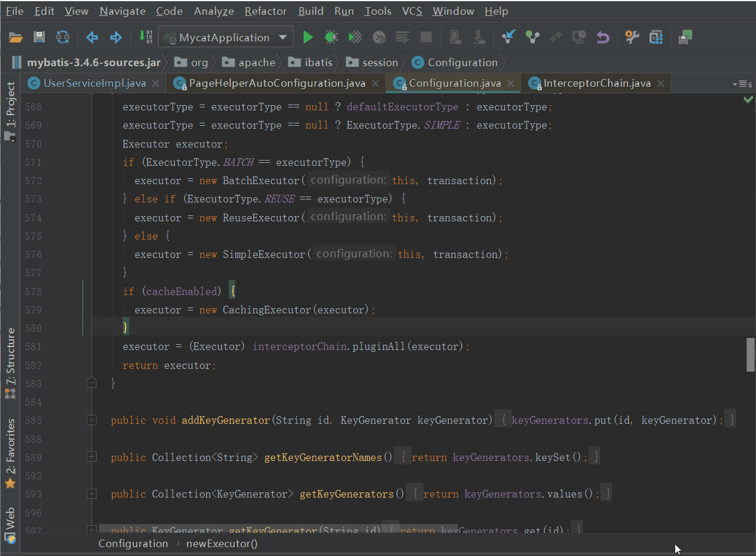756x556 pixels.
Task: Switch to the InterceptorChain.java tab
Action: 596,83
